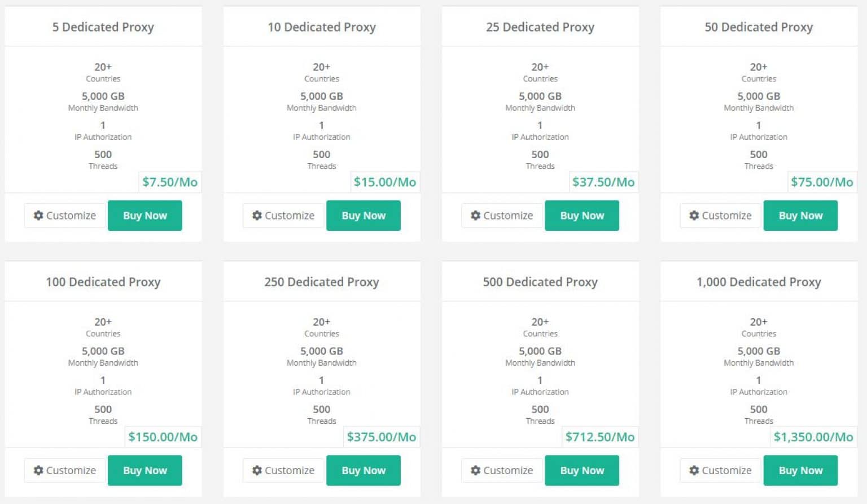Click the Customize gear icon for 25 Dedicated Proxy
This screenshot has height=504, width=867.
[475, 216]
